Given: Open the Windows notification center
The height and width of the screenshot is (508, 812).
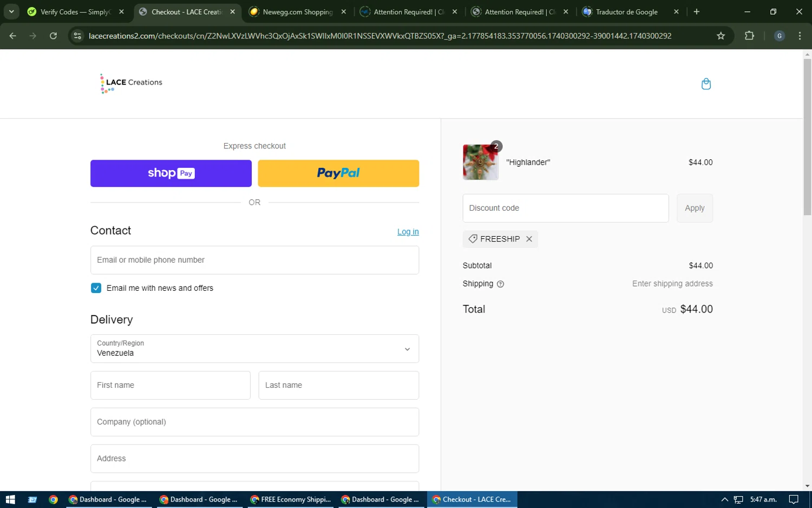Looking at the screenshot, I should (794, 499).
